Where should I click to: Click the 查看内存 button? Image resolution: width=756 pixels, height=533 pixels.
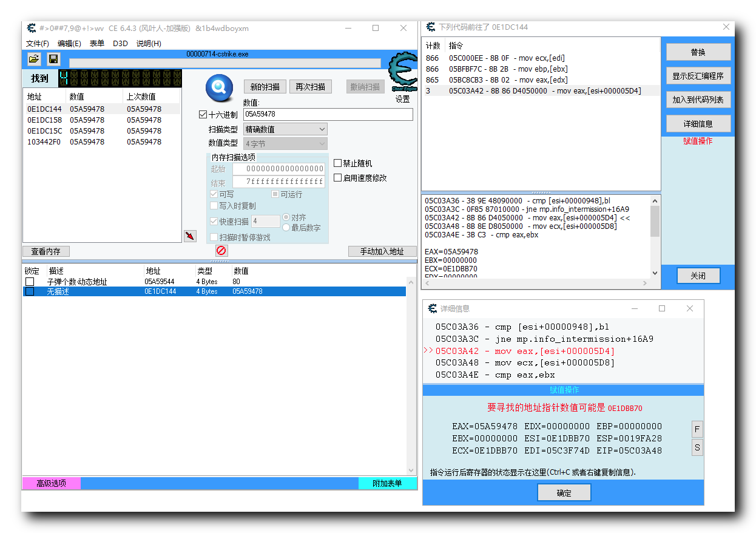click(x=46, y=251)
